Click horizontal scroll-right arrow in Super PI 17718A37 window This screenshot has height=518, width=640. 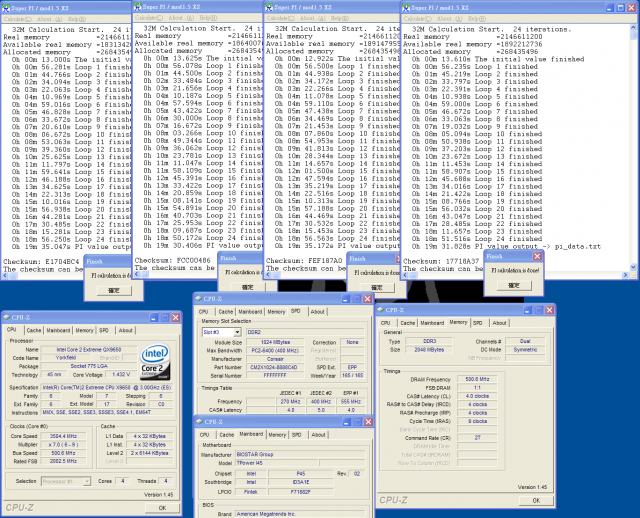tap(625, 275)
